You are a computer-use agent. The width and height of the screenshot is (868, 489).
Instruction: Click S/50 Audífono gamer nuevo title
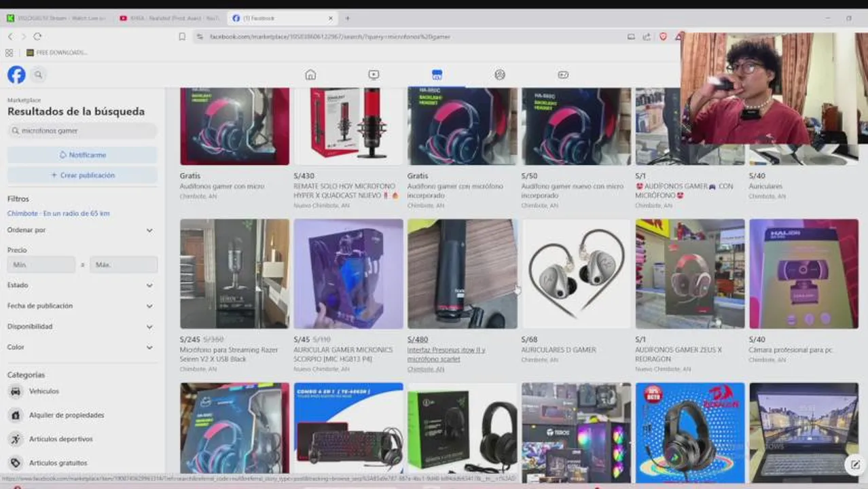573,190
